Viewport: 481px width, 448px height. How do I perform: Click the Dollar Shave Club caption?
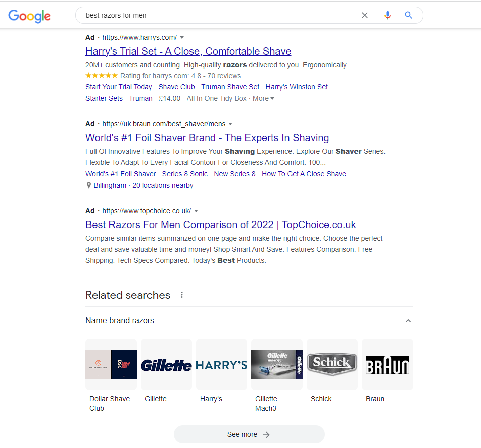click(110, 404)
